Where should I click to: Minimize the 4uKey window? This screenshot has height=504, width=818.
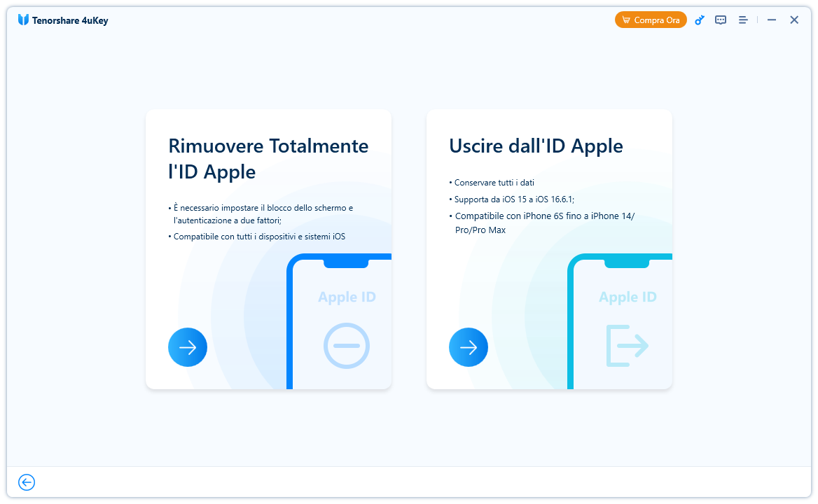[772, 20]
